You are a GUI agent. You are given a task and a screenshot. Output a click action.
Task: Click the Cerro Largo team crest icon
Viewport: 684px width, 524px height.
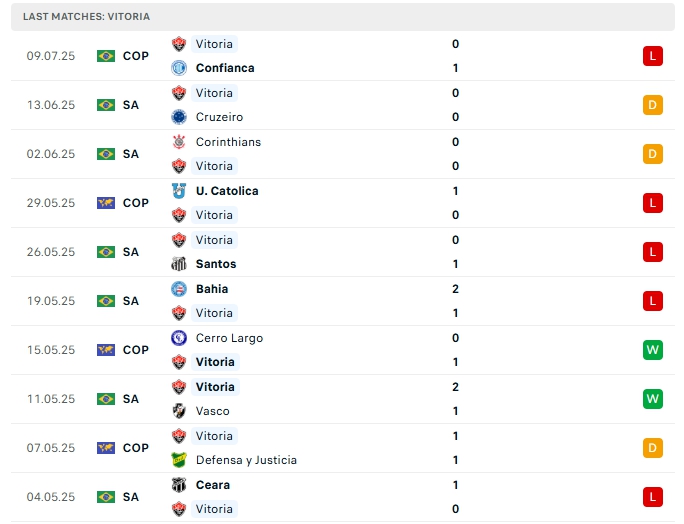179,338
